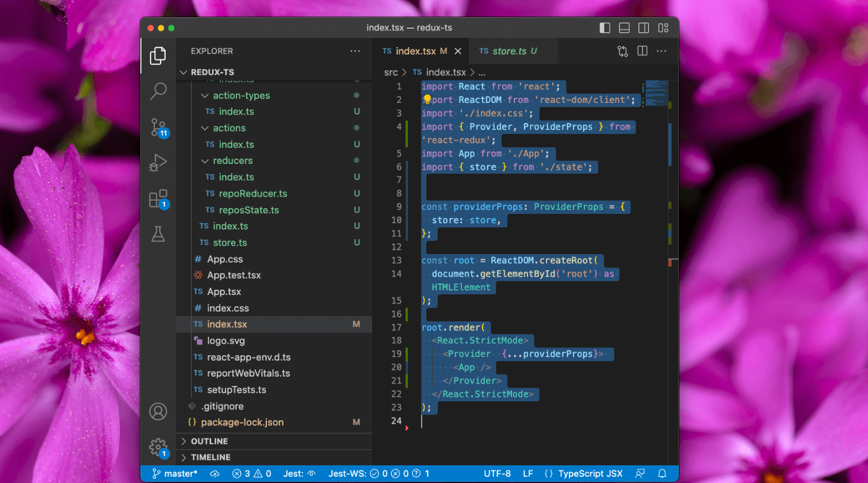Open the Search view icon
This screenshot has height=483, width=868.
click(x=158, y=91)
